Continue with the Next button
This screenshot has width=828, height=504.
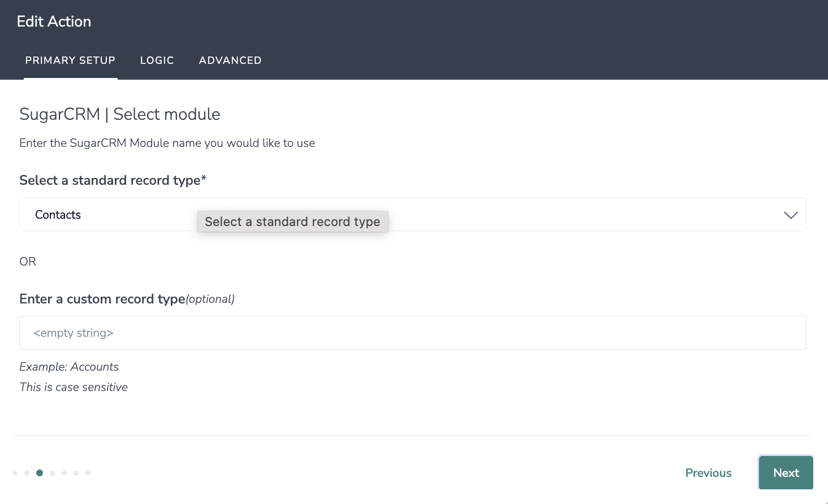786,472
